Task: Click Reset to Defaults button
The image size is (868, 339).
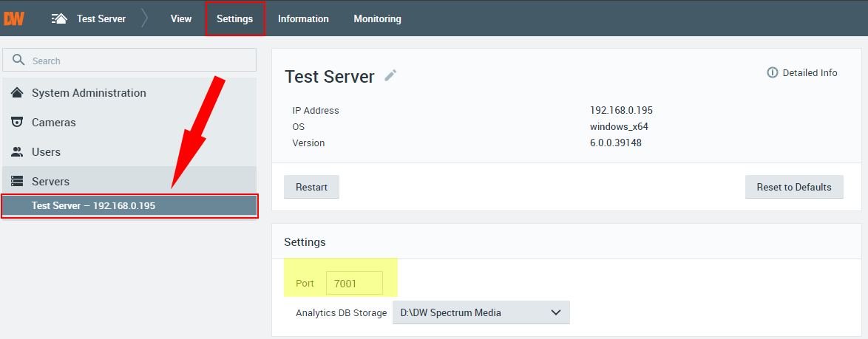Action: (x=794, y=187)
